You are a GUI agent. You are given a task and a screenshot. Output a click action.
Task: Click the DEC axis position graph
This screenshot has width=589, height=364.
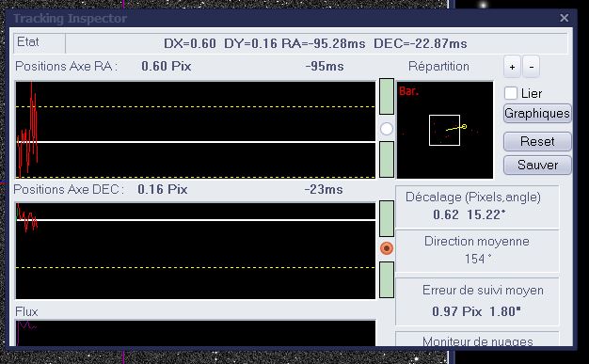(196, 251)
